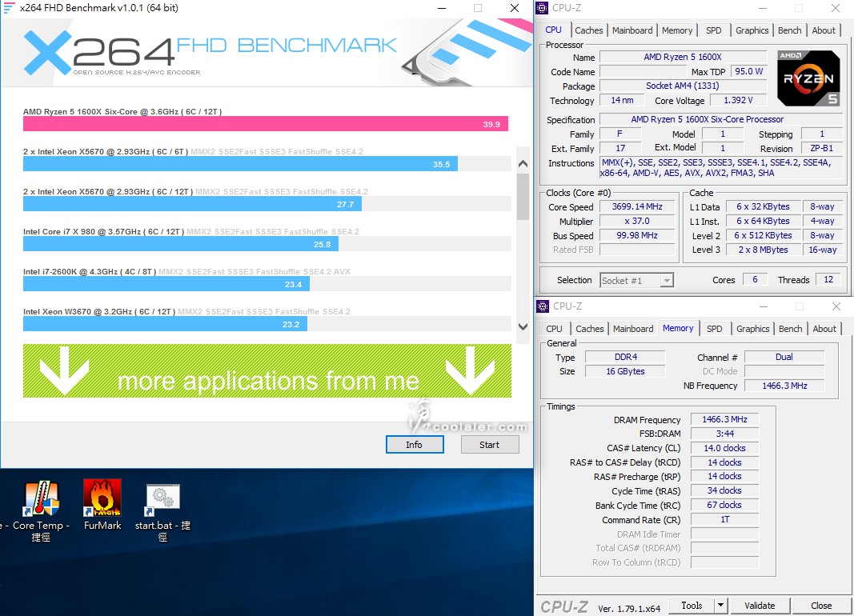
Task: Click the lower CPU-Z window title icon
Action: [543, 306]
